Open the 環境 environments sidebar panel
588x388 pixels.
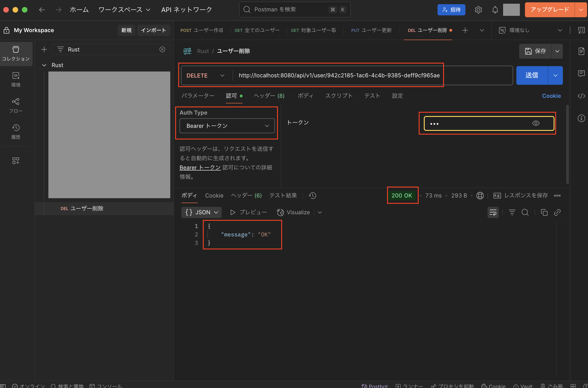[16, 79]
